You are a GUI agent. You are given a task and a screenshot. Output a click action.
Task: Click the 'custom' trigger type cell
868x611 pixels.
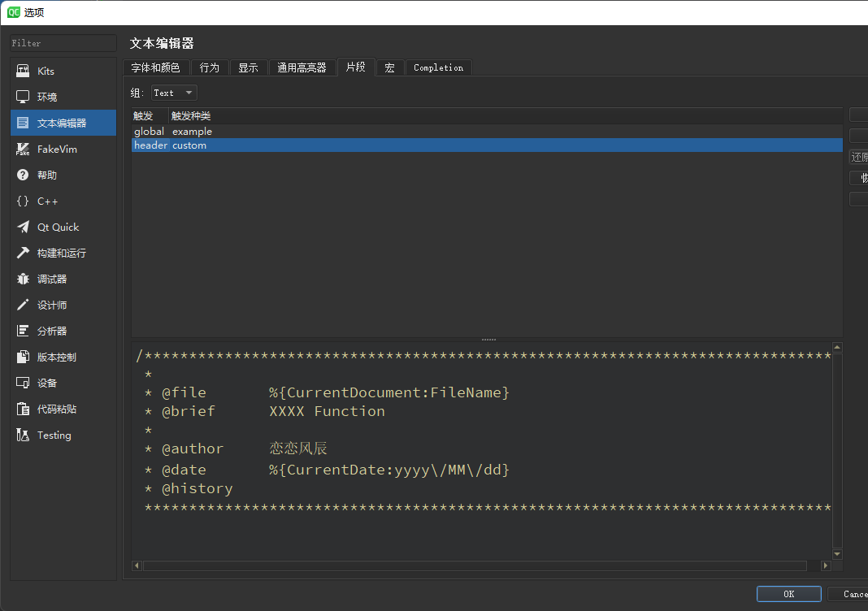pyautogui.click(x=189, y=145)
